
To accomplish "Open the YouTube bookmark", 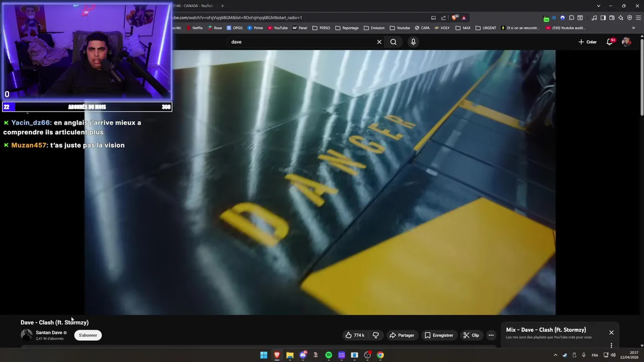I will 278,28.
